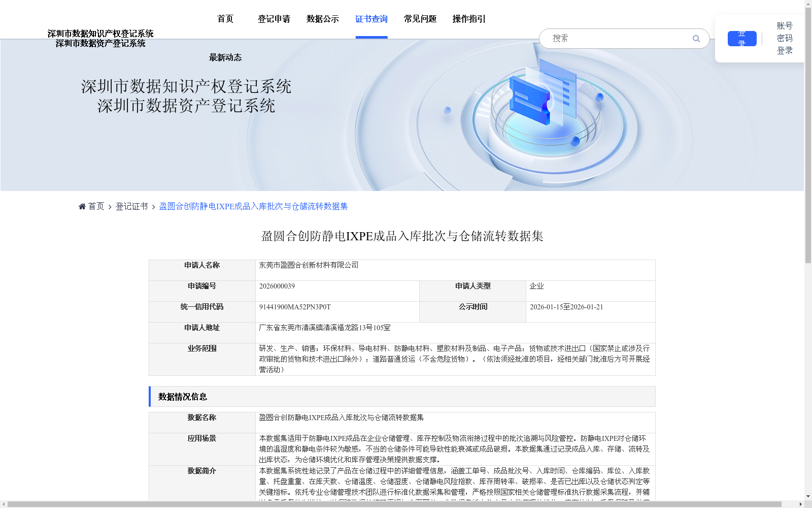This screenshot has width=812, height=508.
Task: Click the 数据名称 value cell
Action: click(x=455, y=423)
